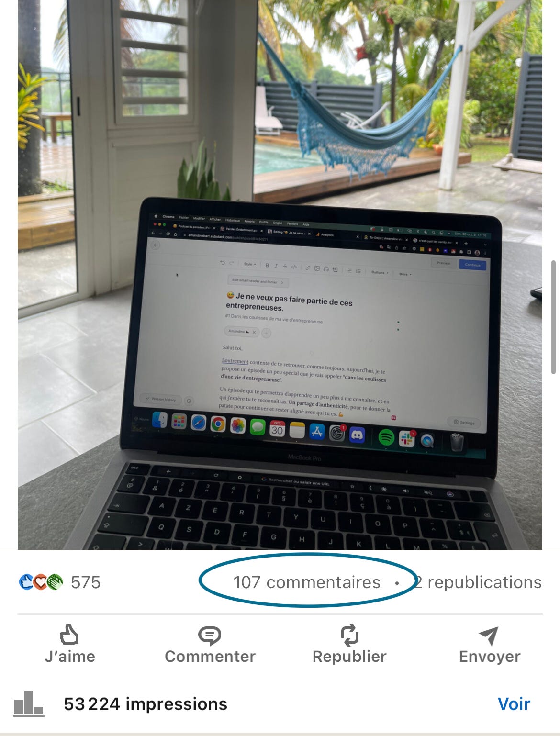Click the Discord icon in the laptop dock
The height and width of the screenshot is (736, 560).
[x=357, y=435]
